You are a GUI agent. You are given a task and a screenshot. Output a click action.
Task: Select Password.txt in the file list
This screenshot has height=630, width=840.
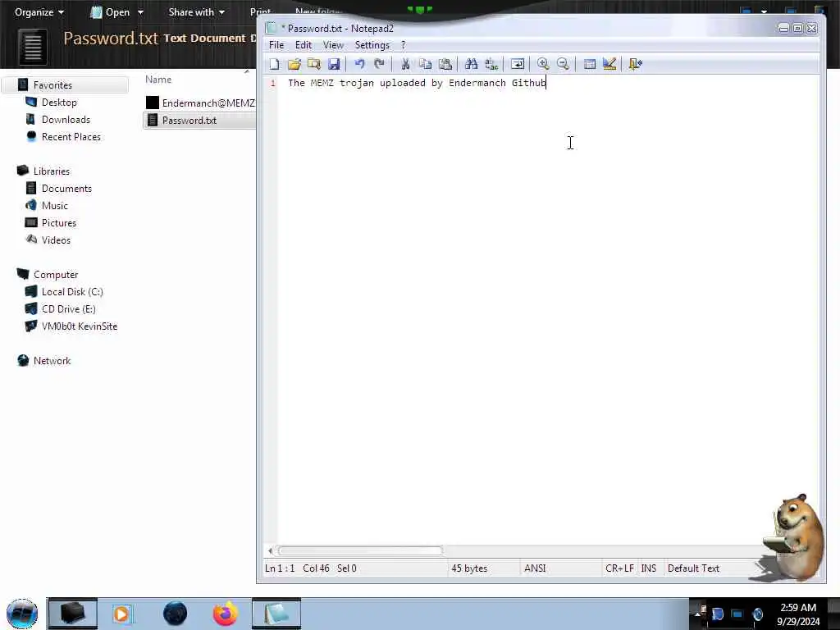(x=199, y=120)
